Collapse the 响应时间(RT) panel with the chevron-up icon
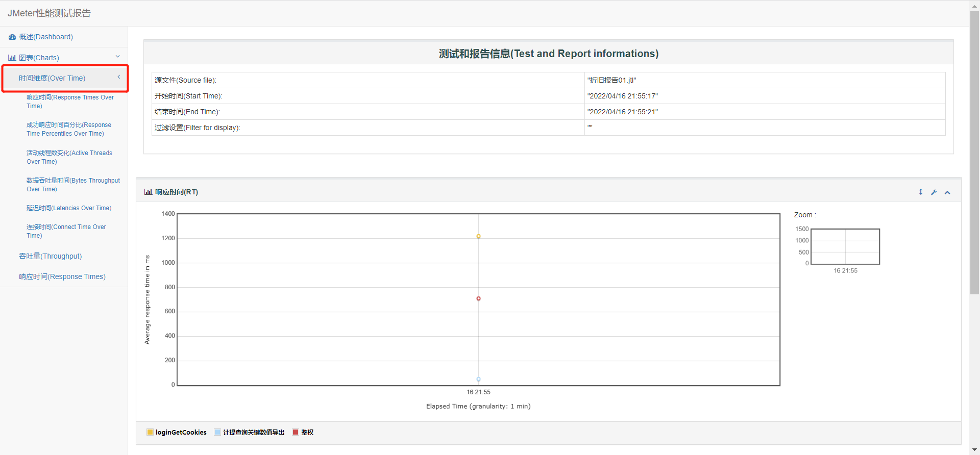This screenshot has width=980, height=455. click(x=947, y=192)
